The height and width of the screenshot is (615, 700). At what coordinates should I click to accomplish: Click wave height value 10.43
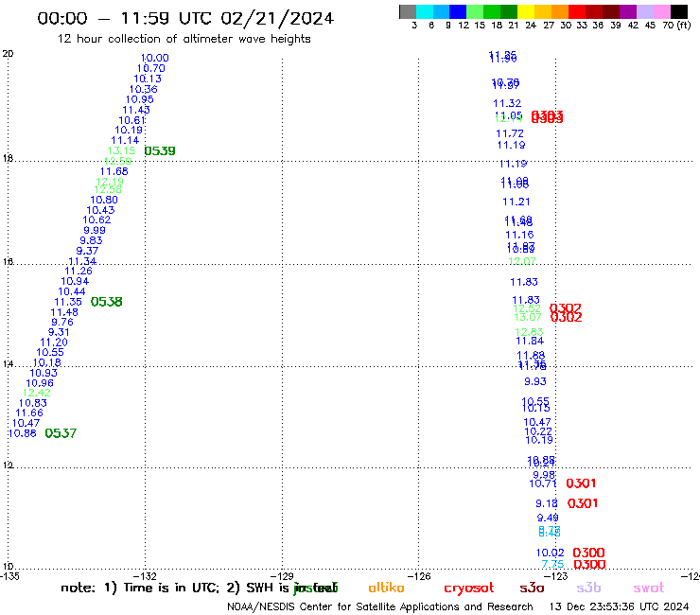(100, 210)
